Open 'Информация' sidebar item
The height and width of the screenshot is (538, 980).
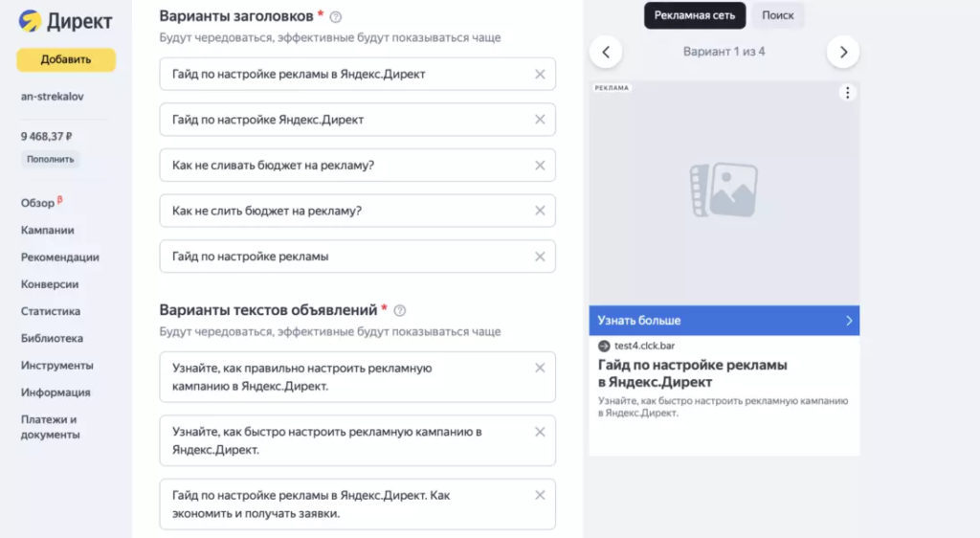point(56,392)
